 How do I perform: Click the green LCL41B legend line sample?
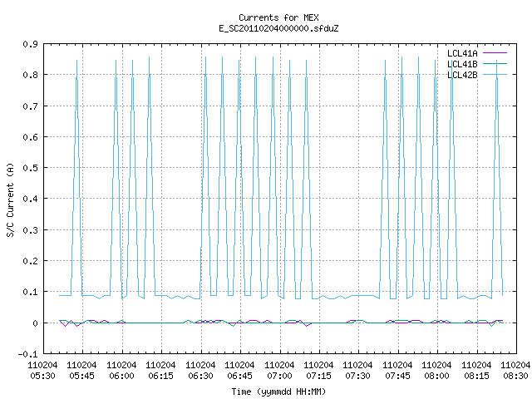pos(495,64)
